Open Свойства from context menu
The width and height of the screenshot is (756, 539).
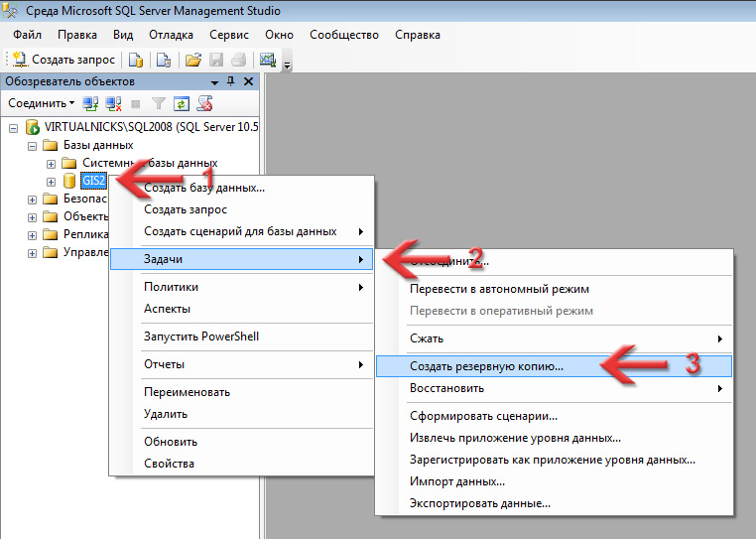pyautogui.click(x=242, y=464)
